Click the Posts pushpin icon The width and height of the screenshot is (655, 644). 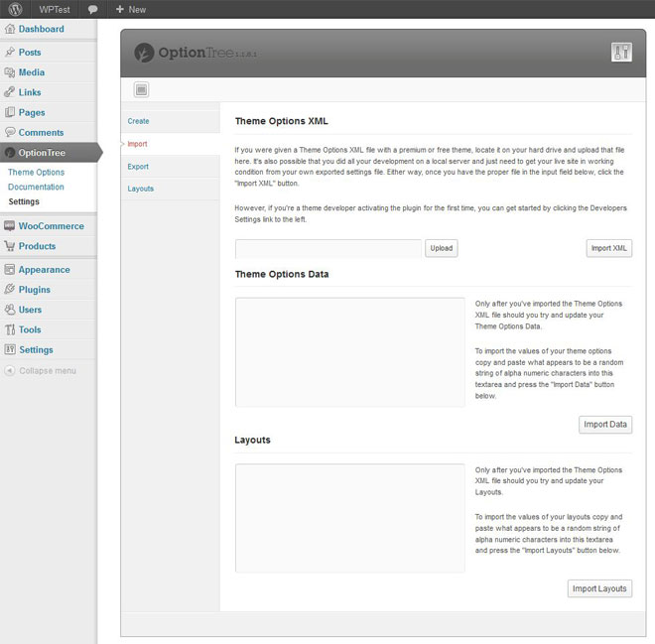pyautogui.click(x=10, y=52)
